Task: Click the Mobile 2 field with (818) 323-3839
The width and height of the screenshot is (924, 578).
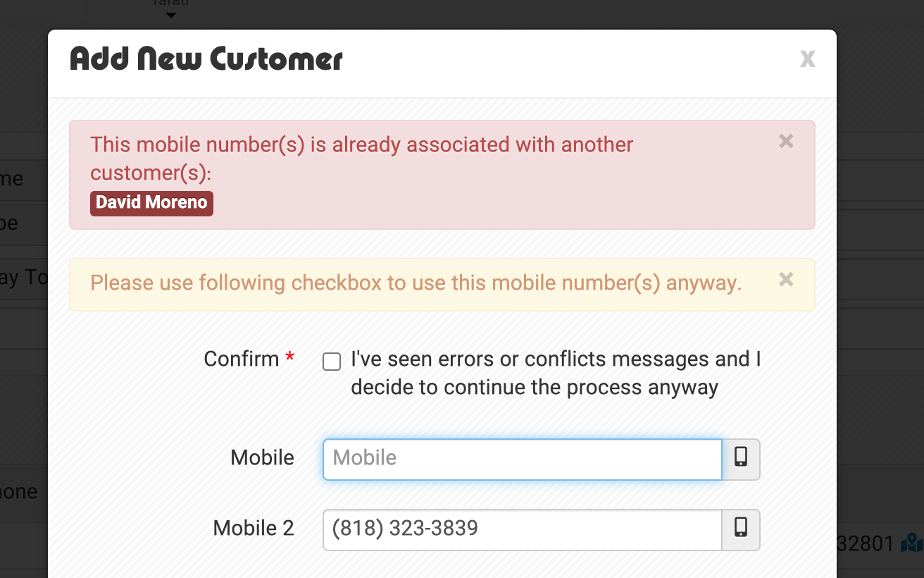Action: (x=523, y=530)
